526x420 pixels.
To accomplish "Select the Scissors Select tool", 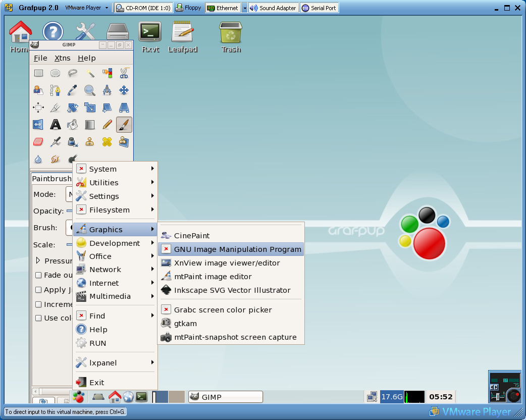I will pos(124,73).
